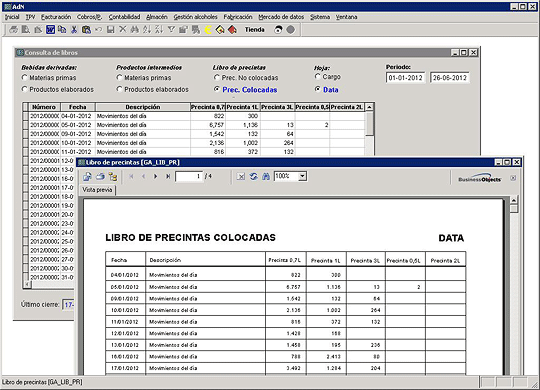This screenshot has height=390, width=540.
Task: Select Materias primas under Productos intermedios
Action: coord(120,78)
